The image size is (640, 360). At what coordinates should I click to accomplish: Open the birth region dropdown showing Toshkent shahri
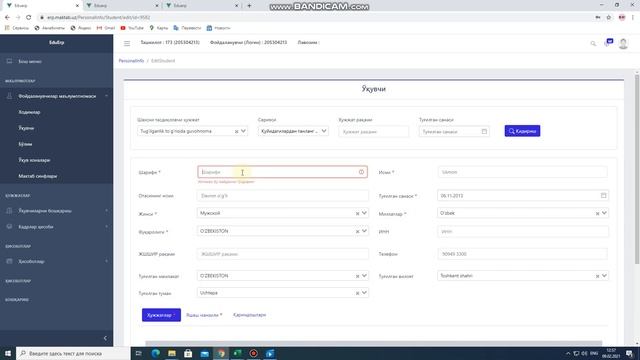pyautogui.click(x=522, y=276)
